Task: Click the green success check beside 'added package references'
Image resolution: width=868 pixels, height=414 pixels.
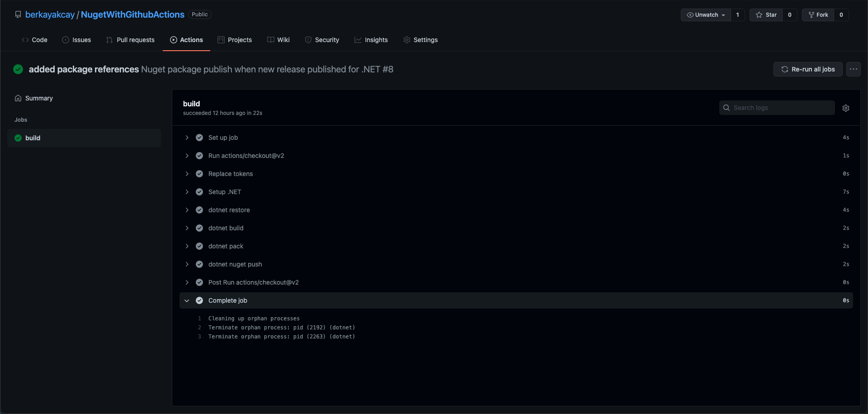Action: tap(18, 69)
